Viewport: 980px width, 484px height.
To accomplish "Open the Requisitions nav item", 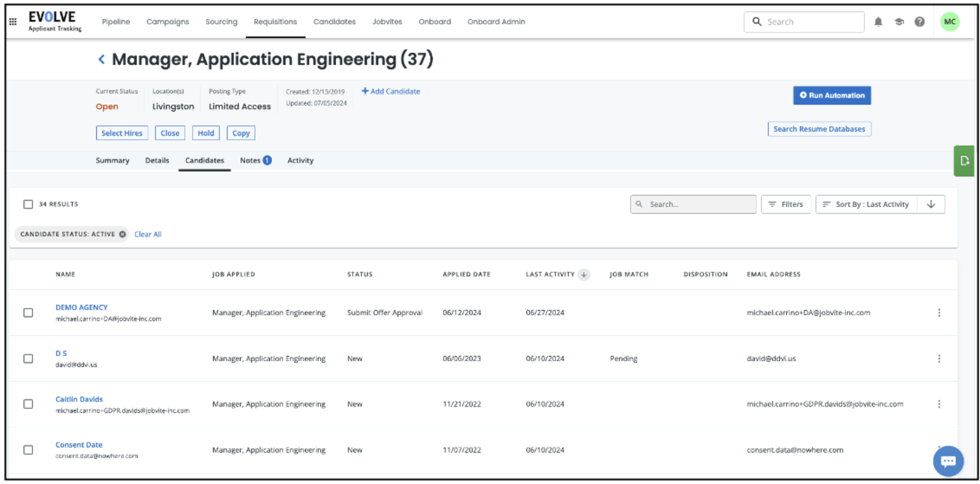I will [275, 22].
